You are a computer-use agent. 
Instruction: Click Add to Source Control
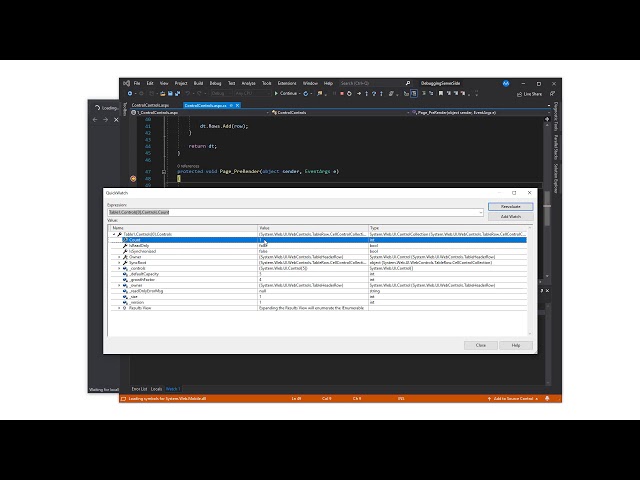coord(513,399)
